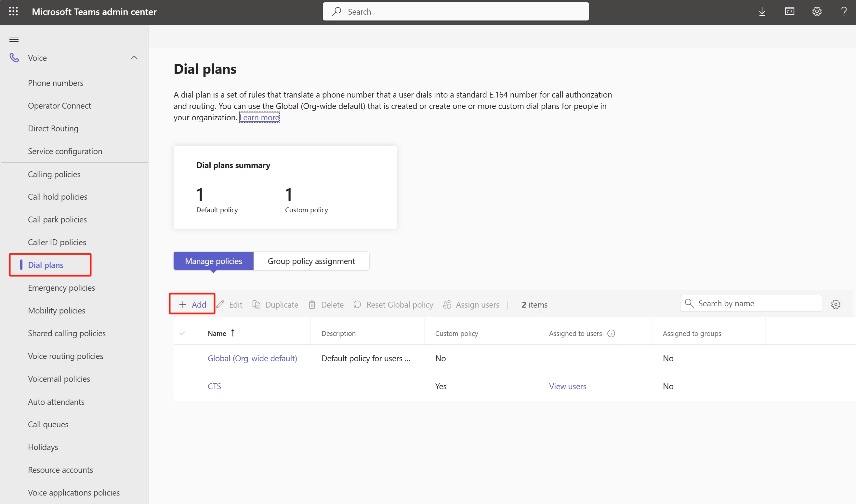
Task: Open the CTS dial plan
Action: (214, 386)
